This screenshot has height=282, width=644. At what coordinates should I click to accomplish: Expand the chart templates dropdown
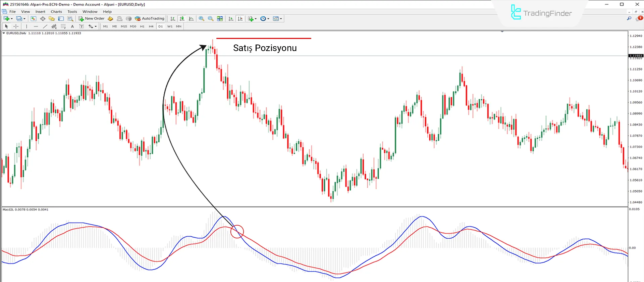(281, 19)
